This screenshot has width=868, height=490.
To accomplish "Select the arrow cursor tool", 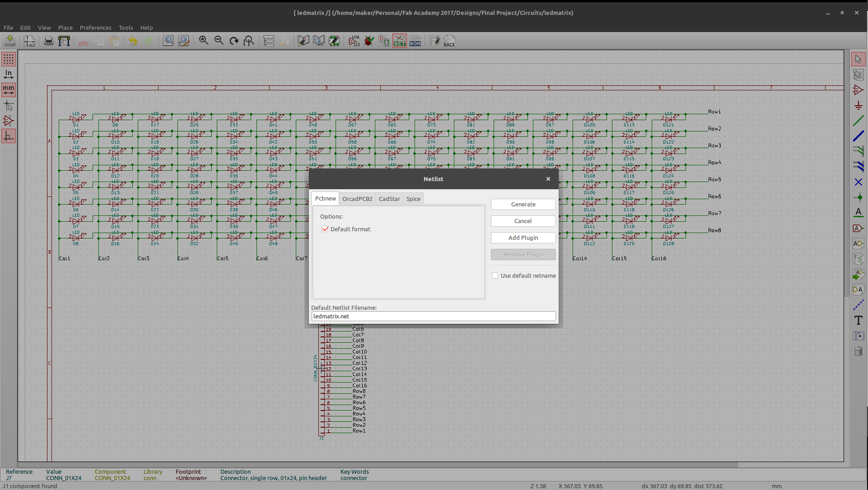I will click(x=859, y=59).
